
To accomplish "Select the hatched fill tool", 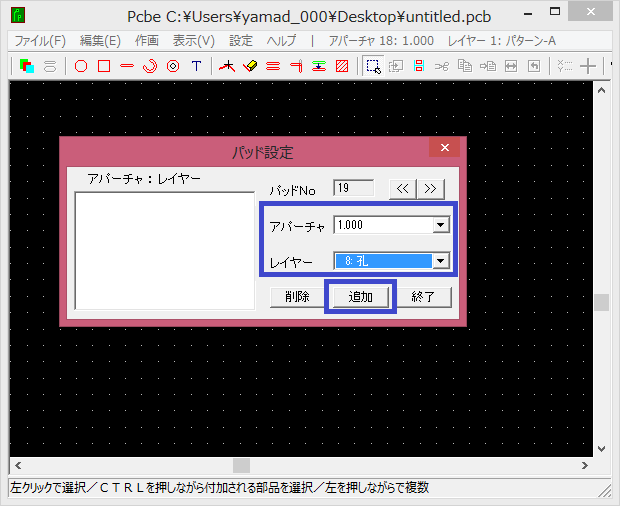I will point(342,66).
